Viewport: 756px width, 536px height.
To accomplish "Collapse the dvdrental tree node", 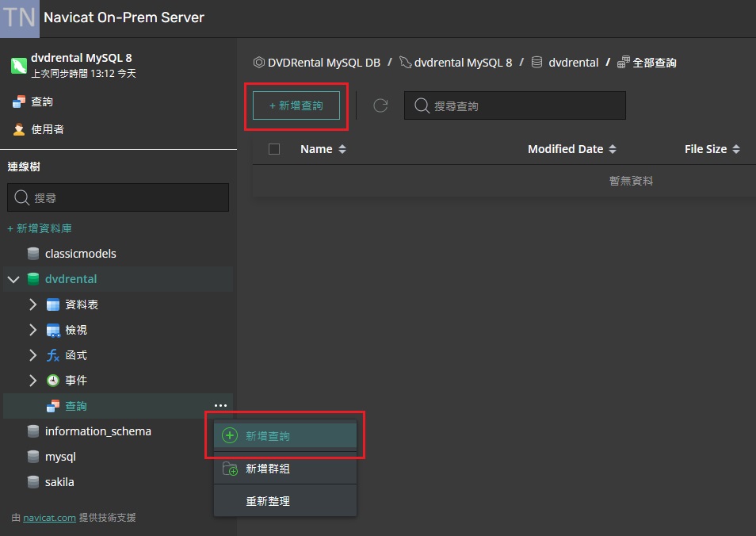I will coord(13,279).
